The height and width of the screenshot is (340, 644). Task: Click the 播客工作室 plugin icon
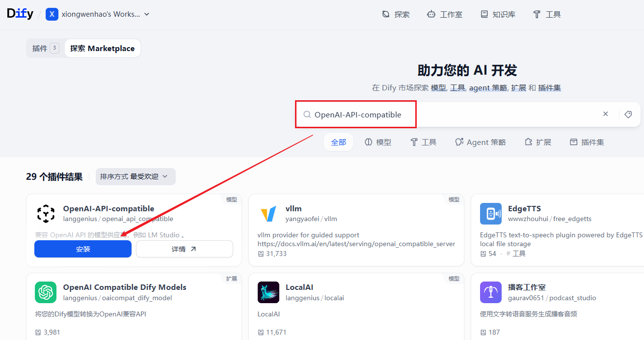point(491,292)
